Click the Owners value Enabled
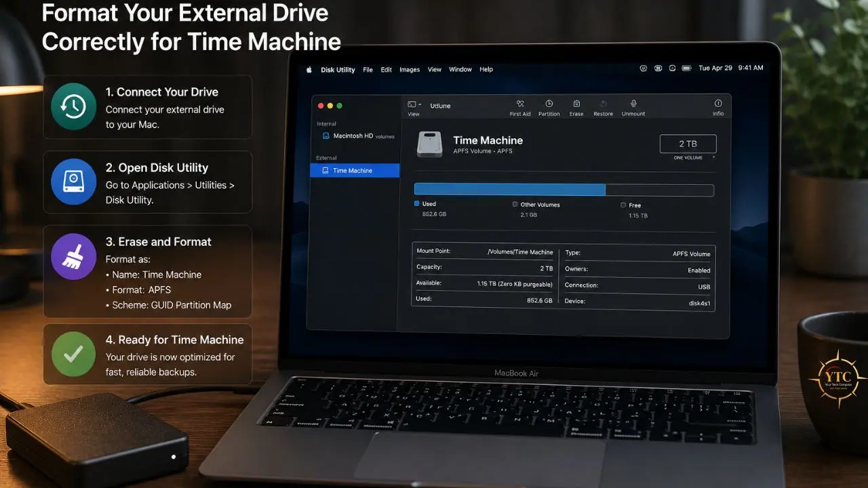 [x=699, y=270]
